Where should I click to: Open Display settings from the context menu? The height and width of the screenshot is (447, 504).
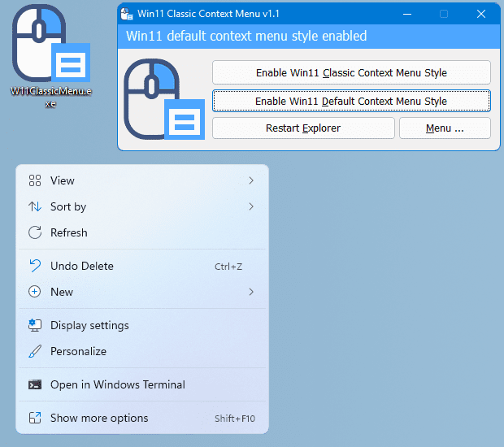tap(142, 325)
